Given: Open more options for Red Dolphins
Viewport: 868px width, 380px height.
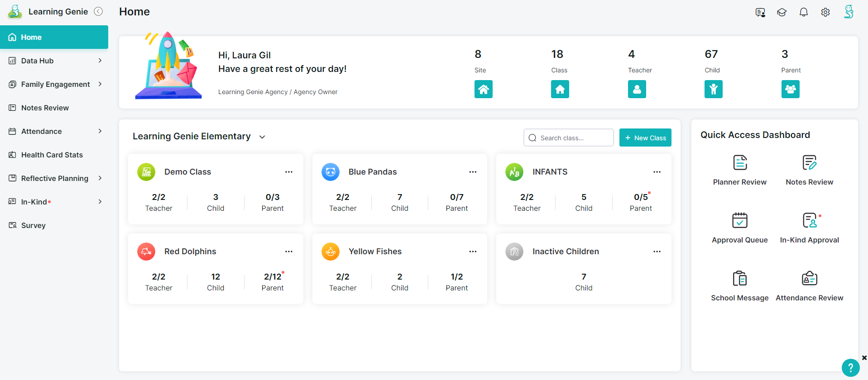Looking at the screenshot, I should pos(289,252).
